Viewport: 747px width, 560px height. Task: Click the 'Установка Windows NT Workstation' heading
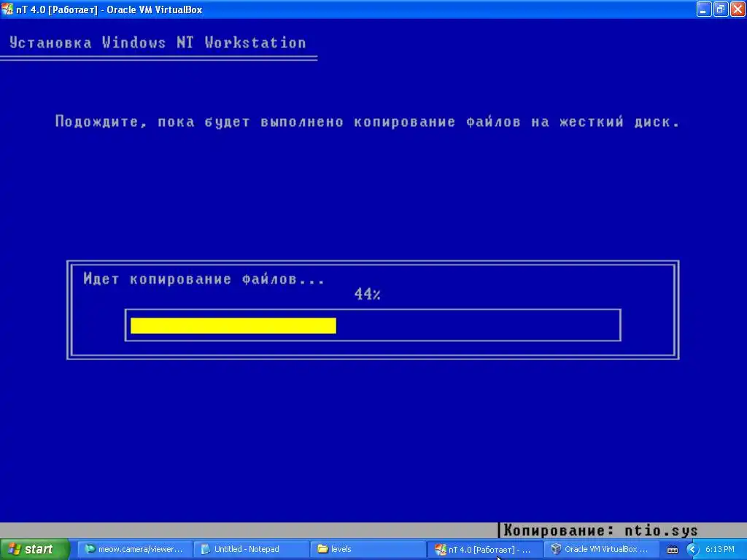(158, 43)
